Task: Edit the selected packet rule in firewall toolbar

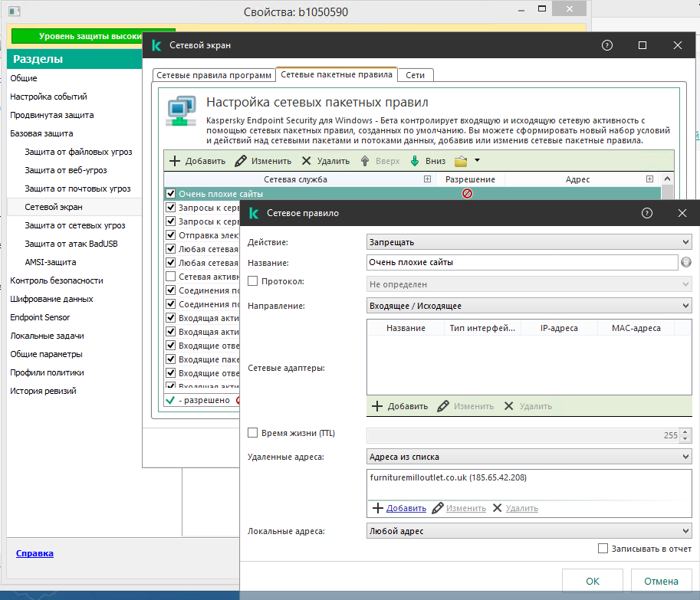Action: pos(263,161)
